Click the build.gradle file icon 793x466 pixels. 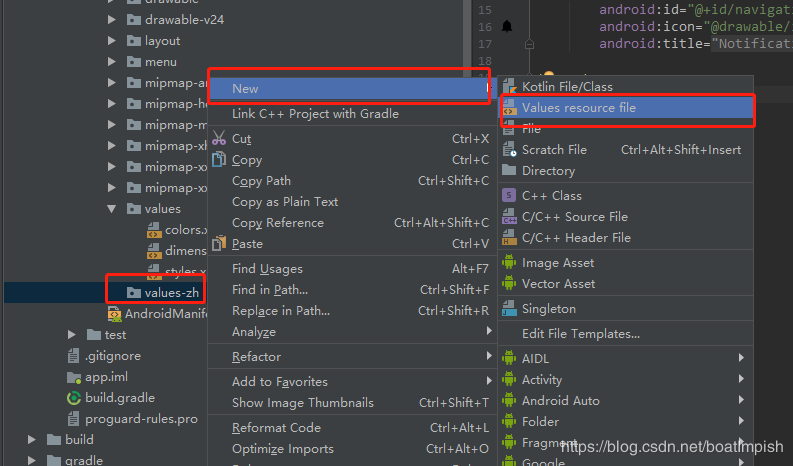74,398
